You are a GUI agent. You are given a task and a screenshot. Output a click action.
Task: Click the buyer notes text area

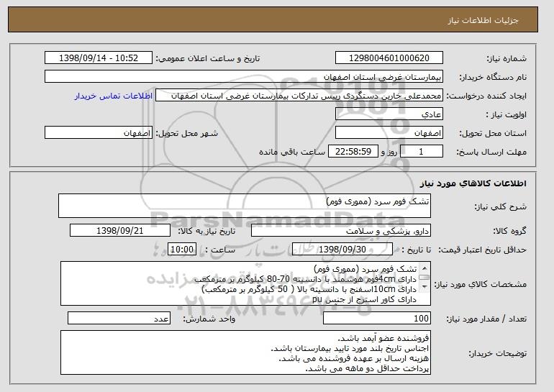pyautogui.click(x=245, y=352)
